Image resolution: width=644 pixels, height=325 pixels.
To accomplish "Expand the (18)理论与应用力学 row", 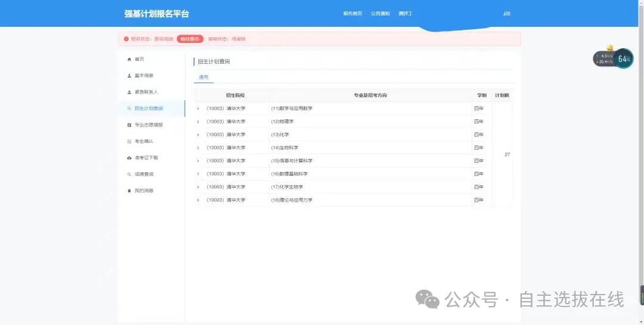I will tap(198, 200).
